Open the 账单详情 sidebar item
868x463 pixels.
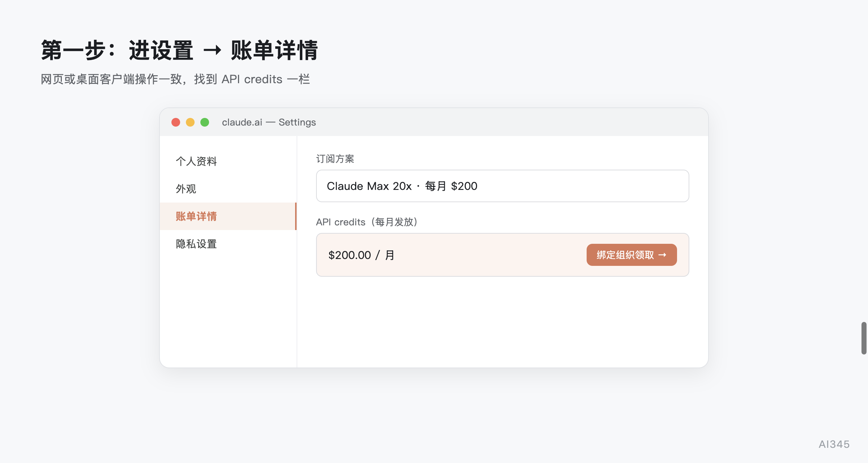click(228, 216)
